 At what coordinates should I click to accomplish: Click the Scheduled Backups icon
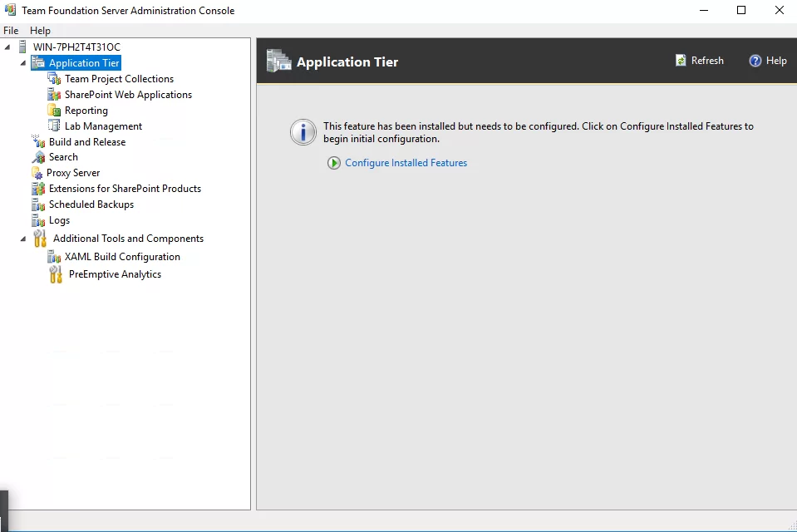tap(38, 204)
